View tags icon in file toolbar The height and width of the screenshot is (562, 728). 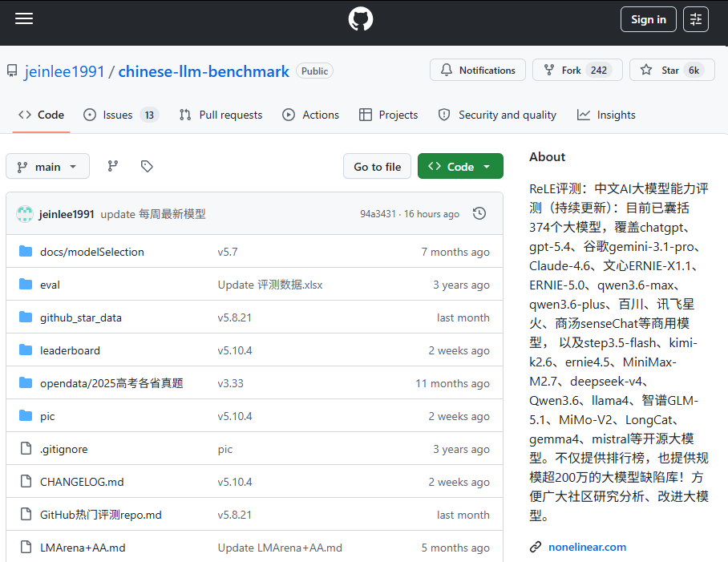(x=147, y=166)
